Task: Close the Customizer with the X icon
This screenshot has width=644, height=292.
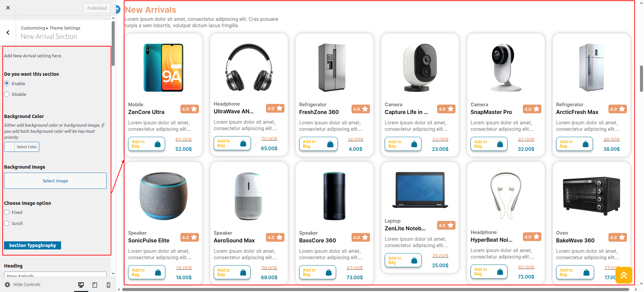Action: 8,8
